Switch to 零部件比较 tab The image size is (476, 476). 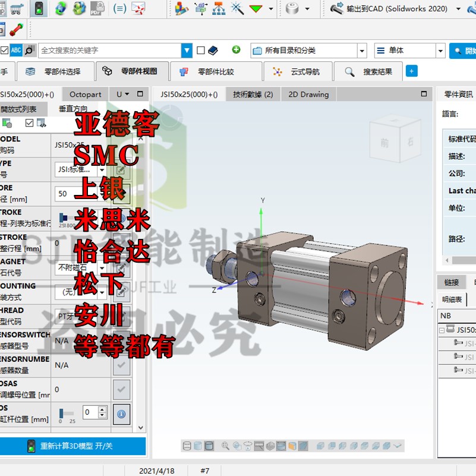pyautogui.click(x=216, y=72)
